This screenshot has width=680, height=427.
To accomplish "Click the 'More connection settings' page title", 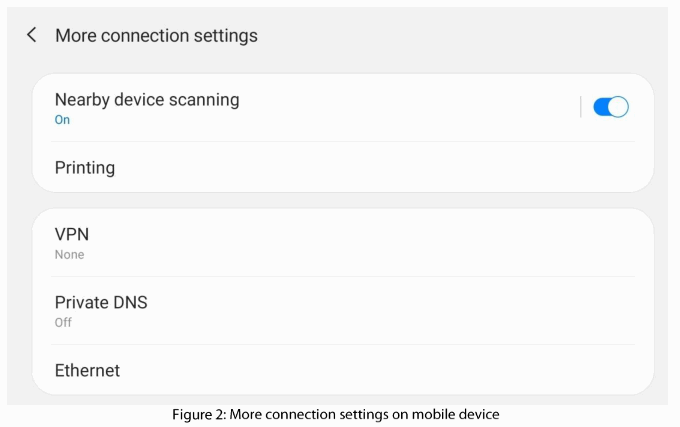I will pyautogui.click(x=156, y=36).
